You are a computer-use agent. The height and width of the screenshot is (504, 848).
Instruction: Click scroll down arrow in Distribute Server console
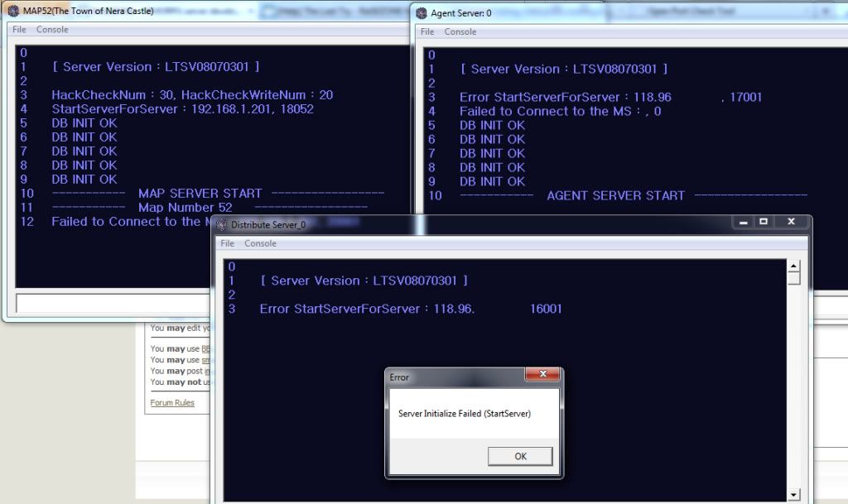[x=793, y=495]
